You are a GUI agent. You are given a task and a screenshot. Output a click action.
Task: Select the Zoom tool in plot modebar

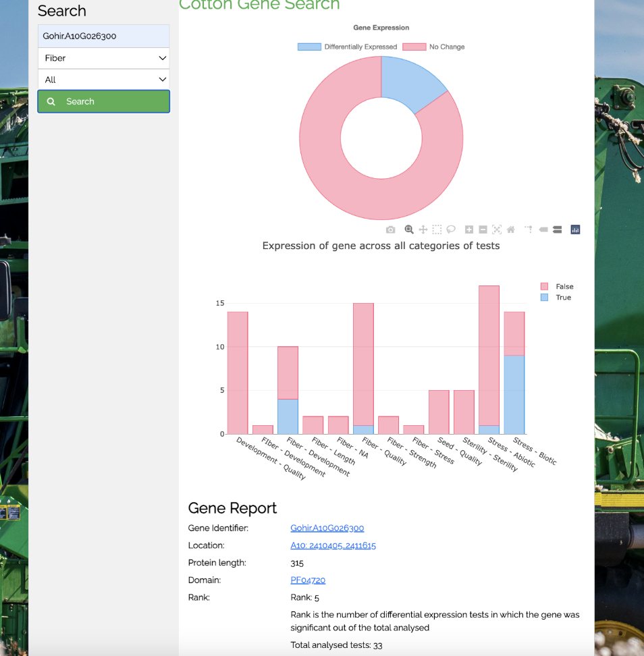click(409, 229)
